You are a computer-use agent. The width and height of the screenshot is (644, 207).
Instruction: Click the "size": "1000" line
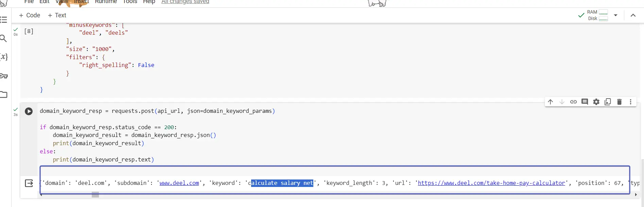point(90,49)
